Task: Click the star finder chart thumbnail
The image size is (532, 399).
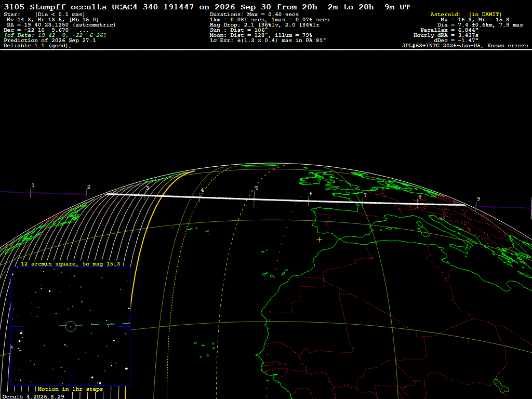Action: [x=71, y=326]
